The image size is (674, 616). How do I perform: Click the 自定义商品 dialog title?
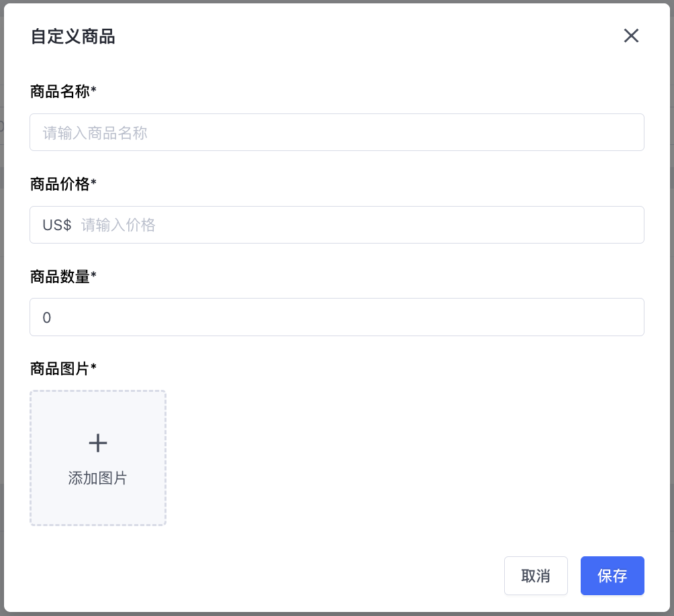[73, 37]
